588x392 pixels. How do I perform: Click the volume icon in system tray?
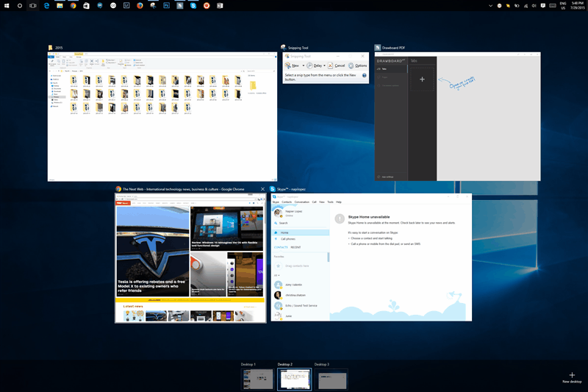[x=534, y=6]
